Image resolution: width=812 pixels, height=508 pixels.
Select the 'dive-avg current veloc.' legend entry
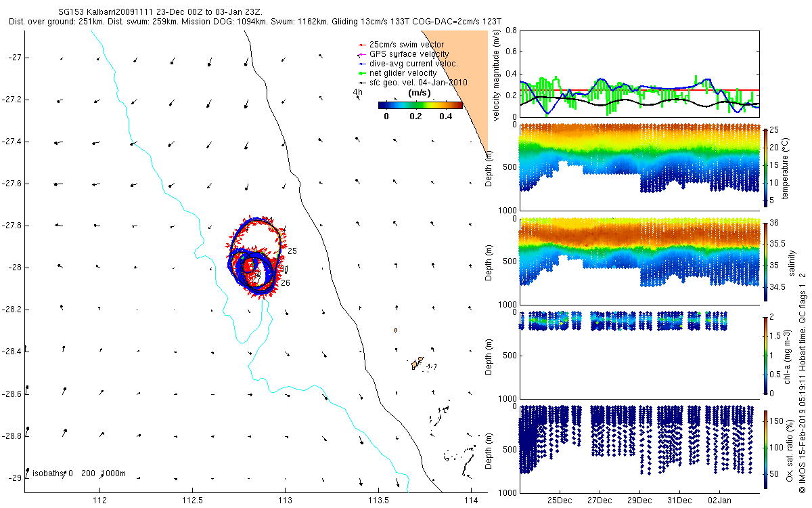click(408, 64)
